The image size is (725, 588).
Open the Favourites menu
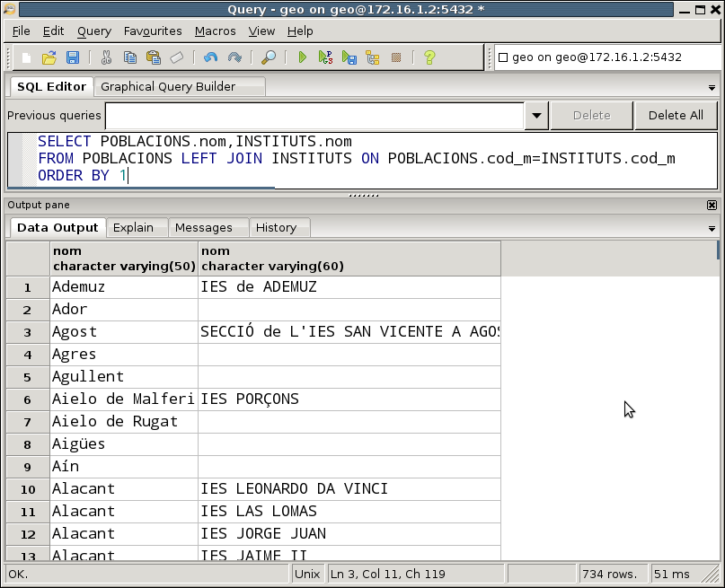pyautogui.click(x=153, y=31)
